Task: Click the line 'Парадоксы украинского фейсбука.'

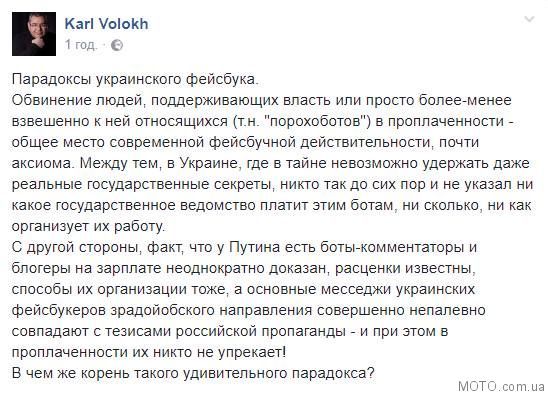Action: pos(135,79)
